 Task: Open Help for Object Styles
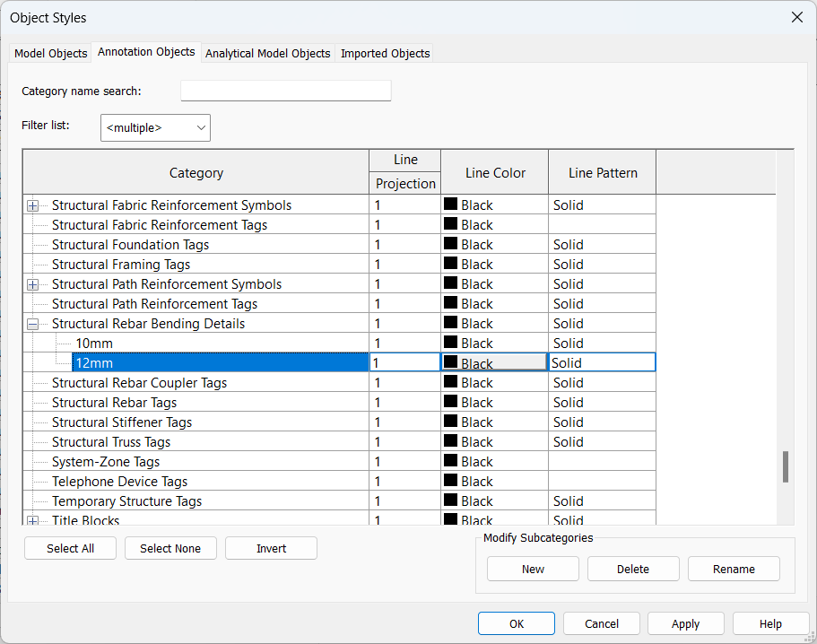point(769,623)
